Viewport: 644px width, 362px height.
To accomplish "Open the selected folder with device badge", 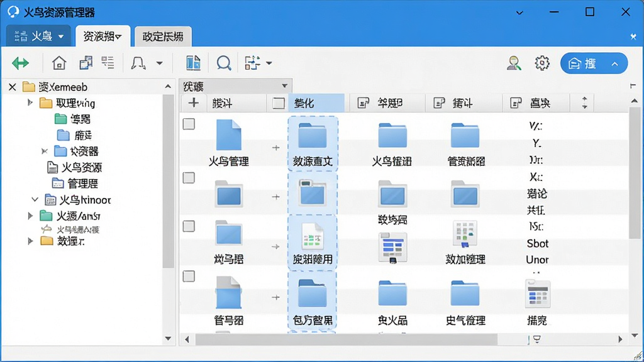I will [x=313, y=192].
